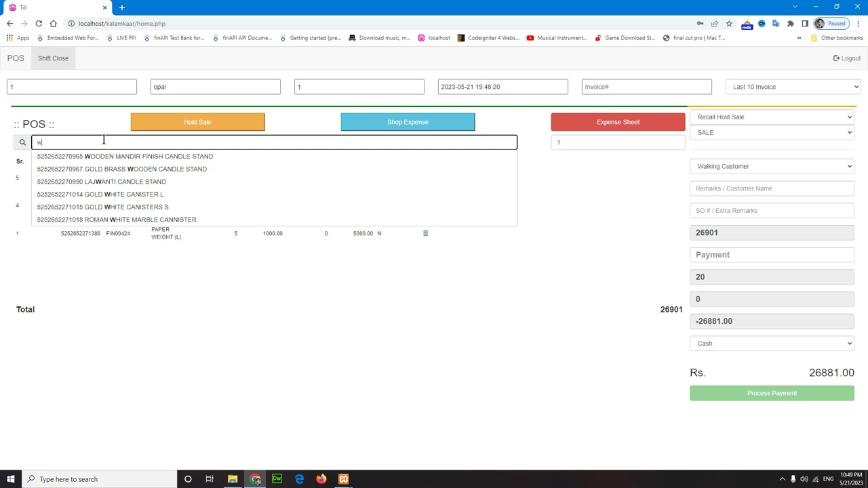
Task: Open the localhost bookmark
Action: tap(434, 38)
